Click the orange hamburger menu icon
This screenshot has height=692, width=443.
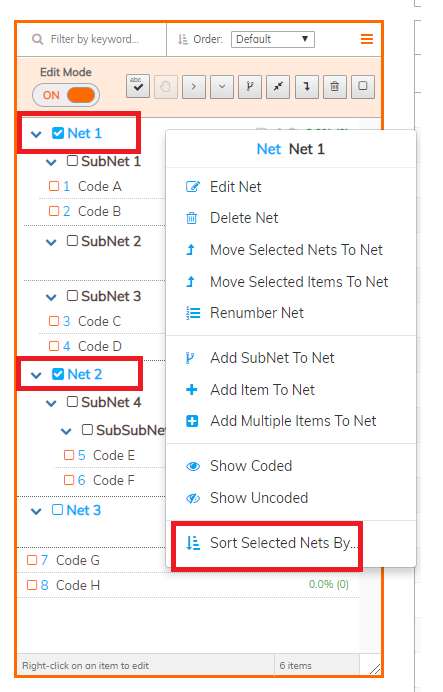point(367,39)
